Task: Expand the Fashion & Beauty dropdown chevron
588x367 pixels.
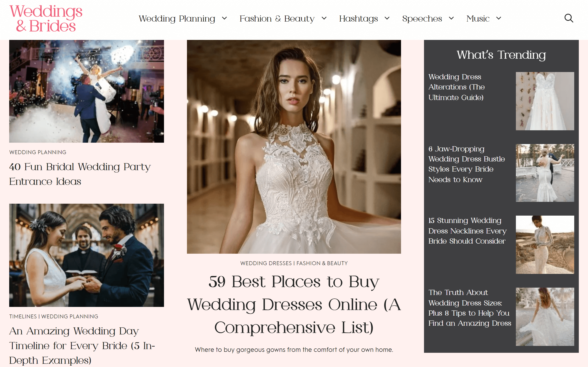Action: click(x=324, y=18)
